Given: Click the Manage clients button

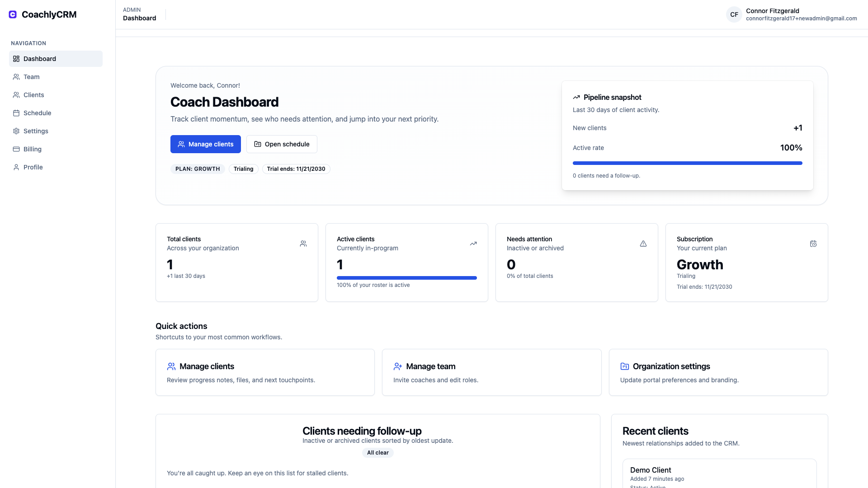Looking at the screenshot, I should pos(205,144).
